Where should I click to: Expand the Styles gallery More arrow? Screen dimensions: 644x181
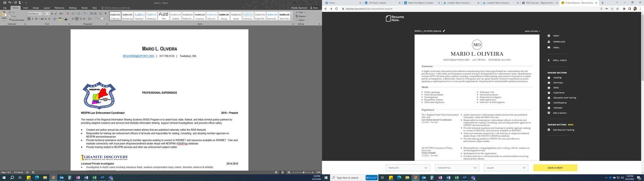click(x=292, y=19)
